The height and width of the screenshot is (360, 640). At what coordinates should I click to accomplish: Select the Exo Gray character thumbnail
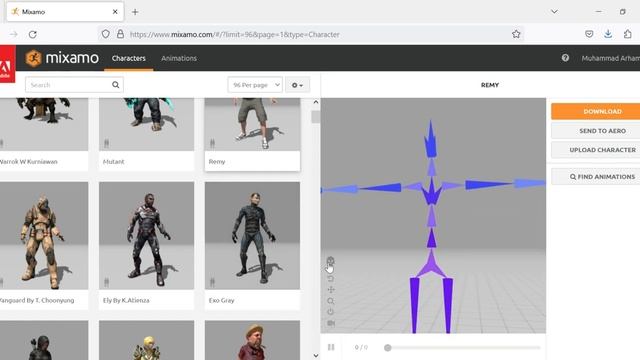(x=252, y=236)
